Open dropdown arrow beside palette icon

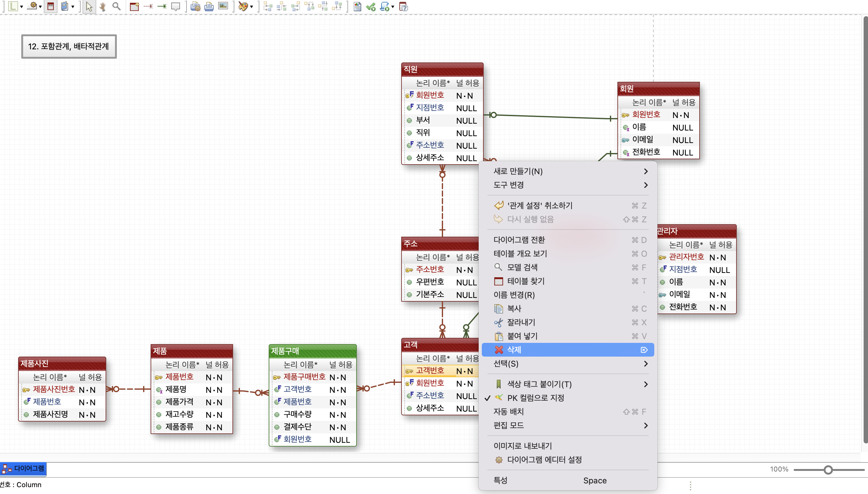[x=252, y=7]
